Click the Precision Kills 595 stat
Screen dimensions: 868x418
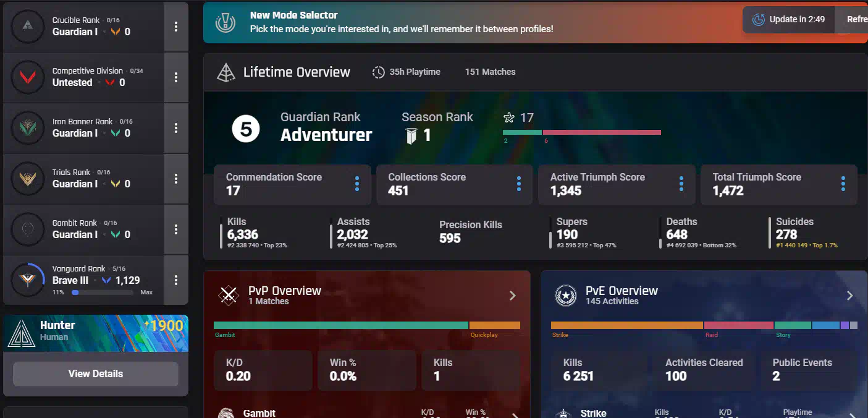tap(471, 232)
